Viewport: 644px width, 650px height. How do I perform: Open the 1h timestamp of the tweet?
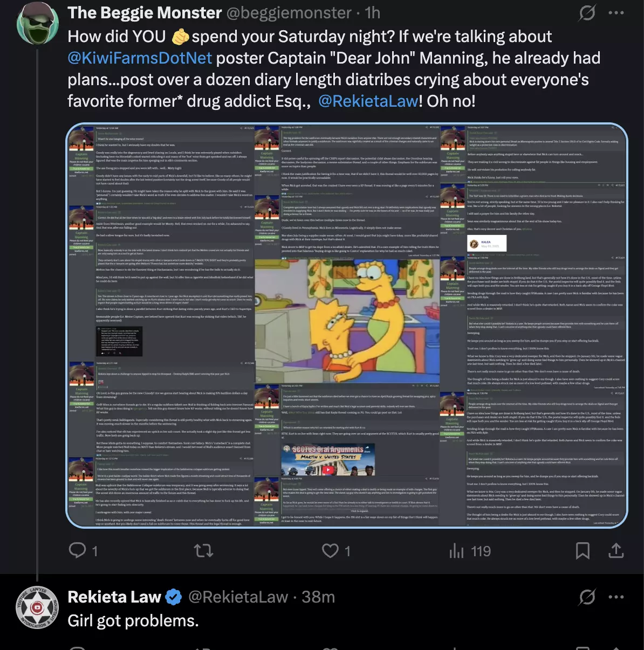click(372, 12)
